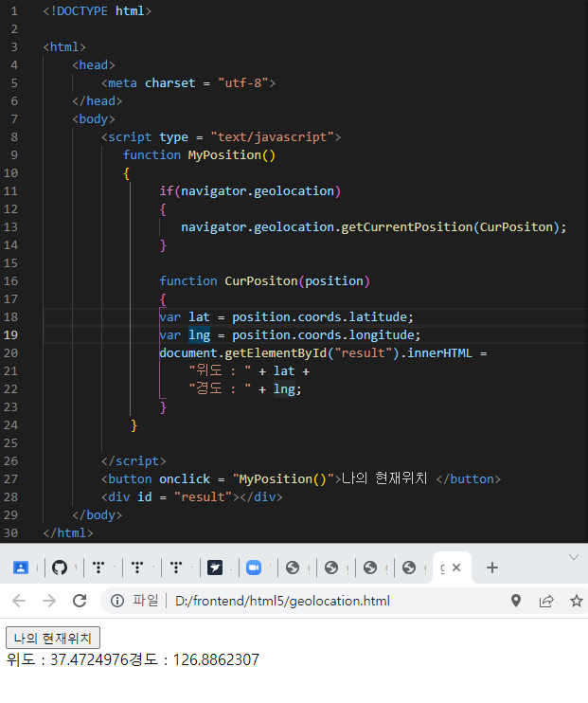Share this page icon
The height and width of the screenshot is (703, 588).
click(546, 601)
